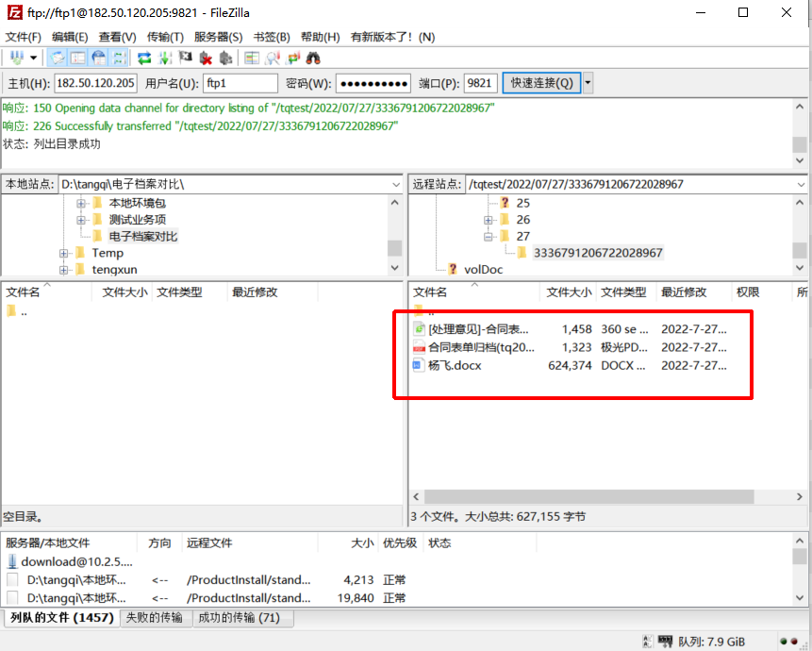Select remote folder 25
This screenshot has width=812, height=651.
(x=523, y=203)
